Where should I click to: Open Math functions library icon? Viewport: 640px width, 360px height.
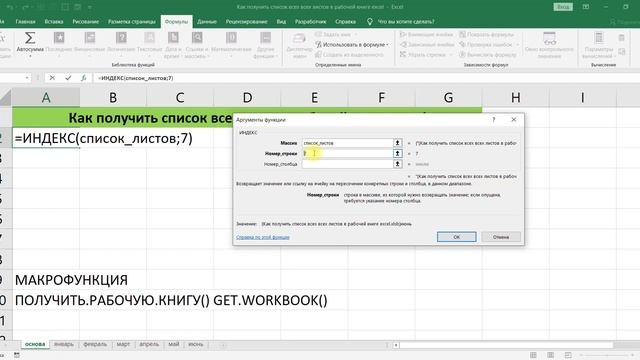tap(231, 38)
